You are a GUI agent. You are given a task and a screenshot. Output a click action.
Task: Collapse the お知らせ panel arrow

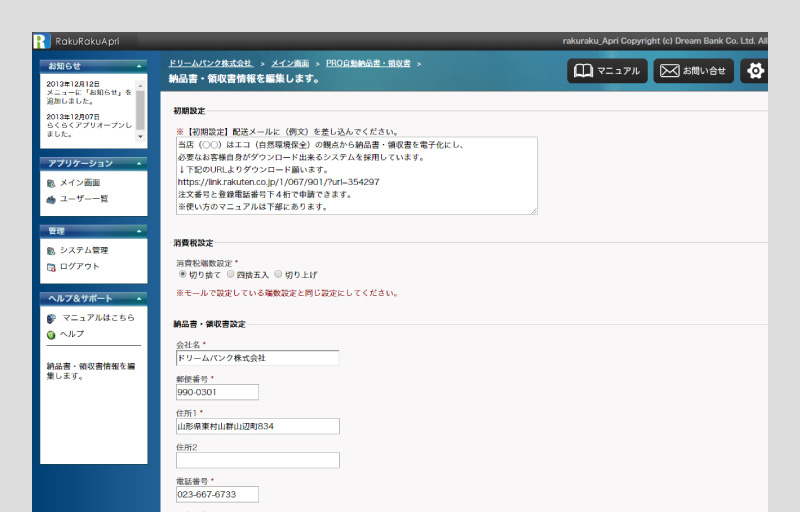pyautogui.click(x=139, y=66)
